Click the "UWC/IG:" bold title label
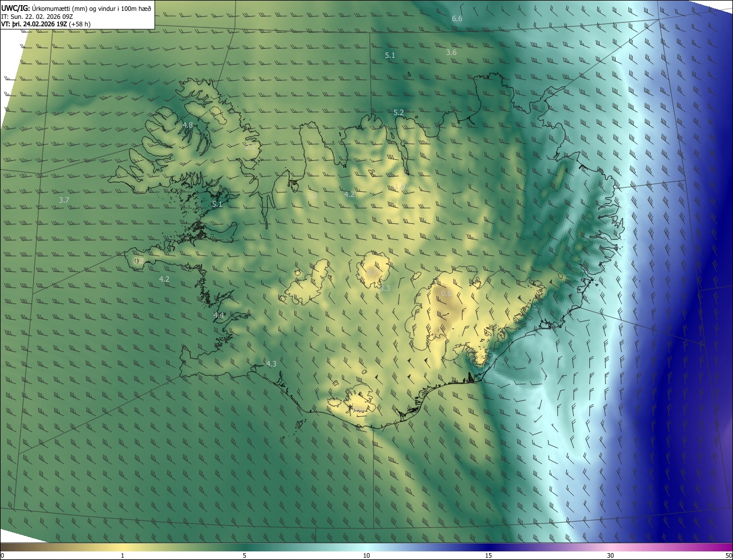This screenshot has height=560, width=733. click(x=15, y=8)
